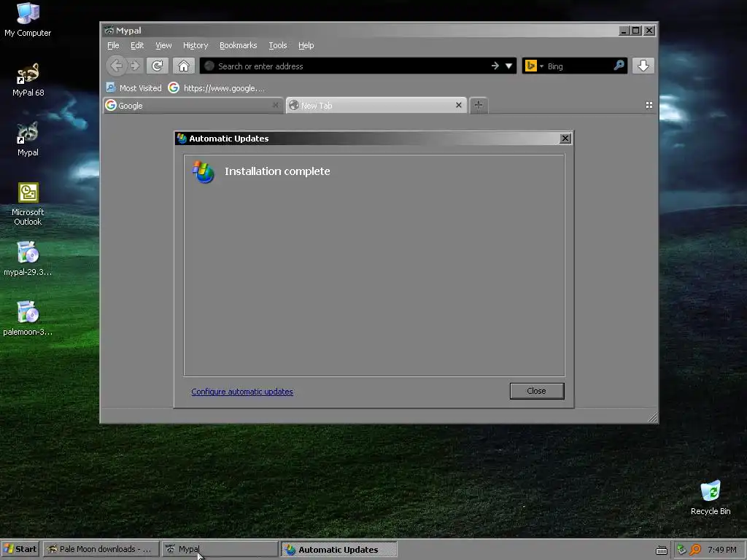Open the Bookmarks menu
This screenshot has width=747, height=560.
point(239,45)
